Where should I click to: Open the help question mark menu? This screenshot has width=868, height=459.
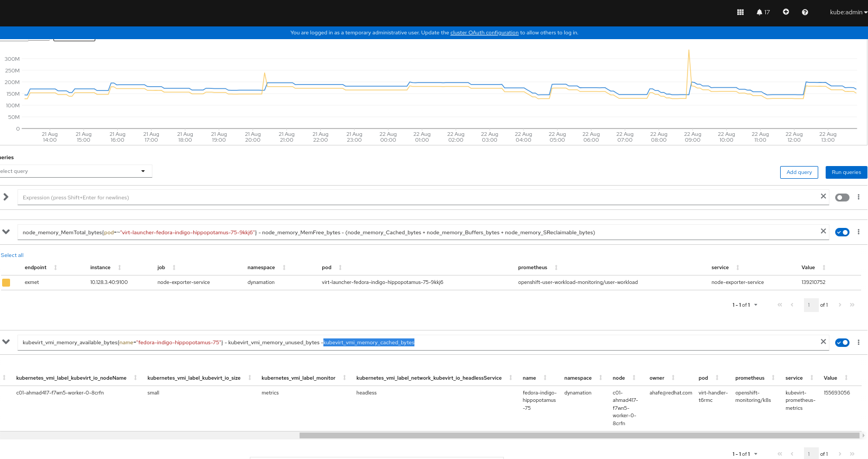pos(805,12)
